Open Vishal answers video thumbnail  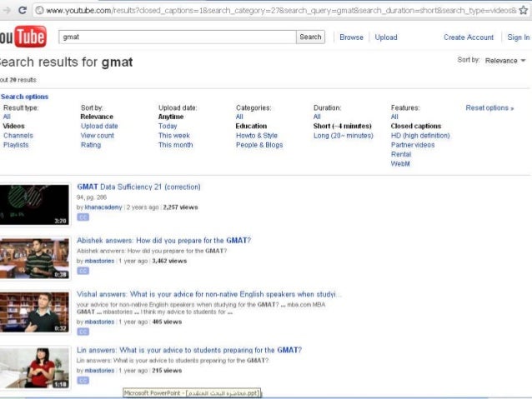tap(35, 312)
